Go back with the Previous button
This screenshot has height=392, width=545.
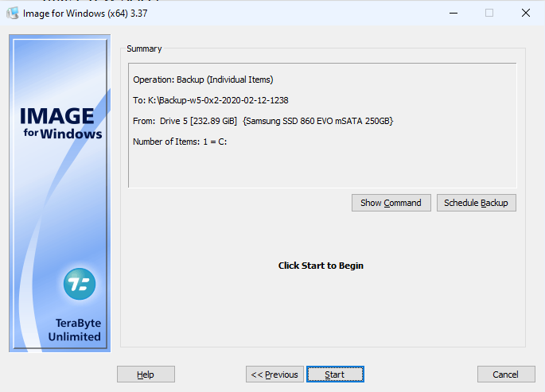click(x=274, y=375)
